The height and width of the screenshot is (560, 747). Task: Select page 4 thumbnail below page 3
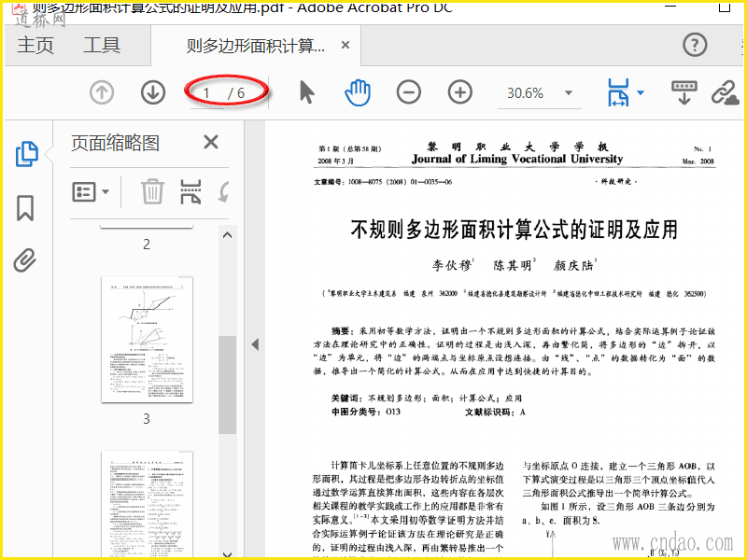tap(148, 504)
